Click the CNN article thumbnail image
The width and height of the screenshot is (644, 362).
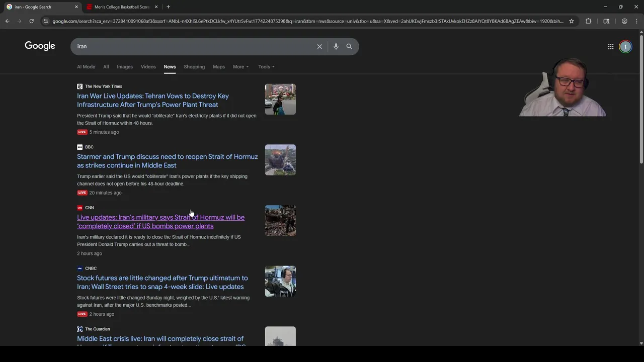(x=280, y=221)
